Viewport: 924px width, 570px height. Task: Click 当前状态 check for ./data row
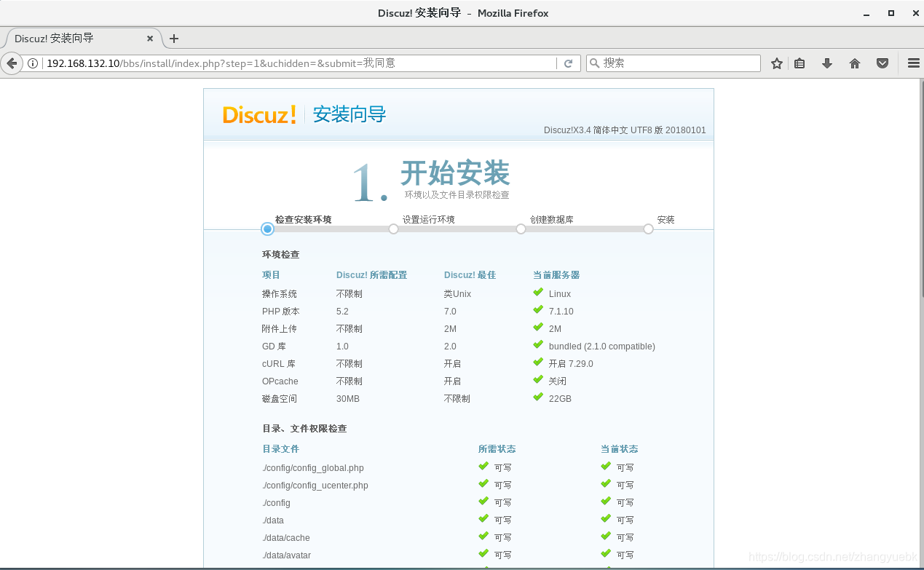pos(606,518)
